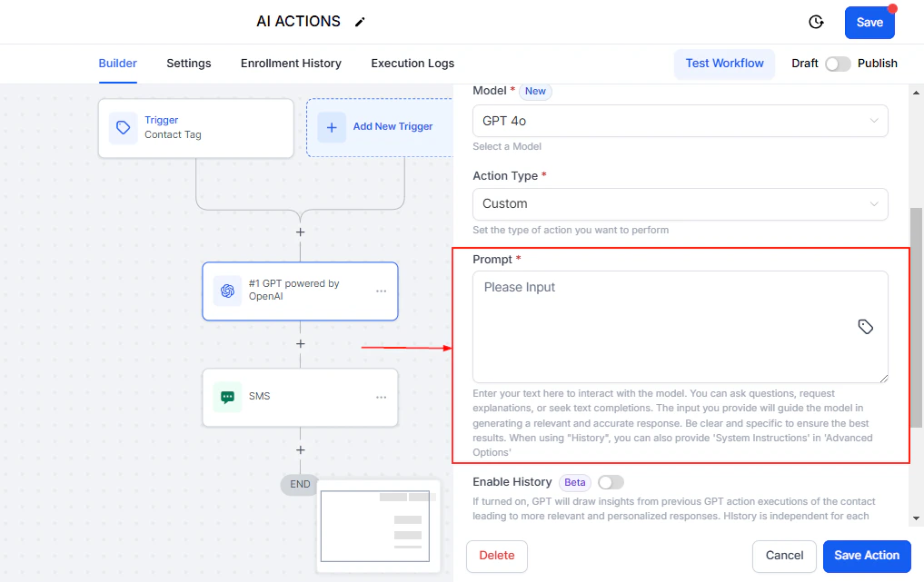Viewport: 924px width, 582px height.
Task: Delete the current action
Action: 496,556
